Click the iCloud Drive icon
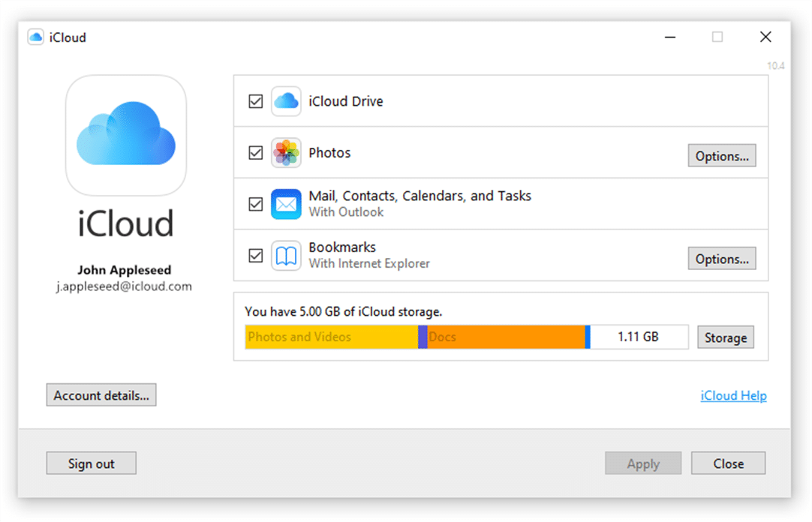Image resolution: width=812 pixels, height=522 pixels. [286, 101]
